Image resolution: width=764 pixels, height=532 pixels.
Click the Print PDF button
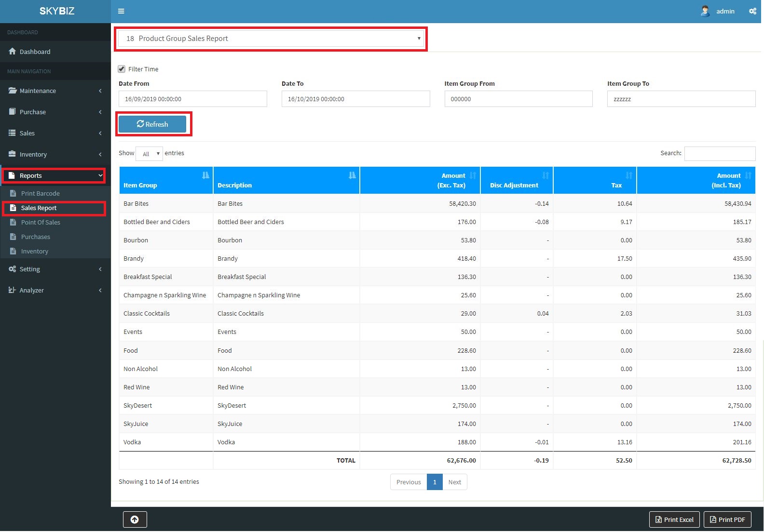[727, 519]
